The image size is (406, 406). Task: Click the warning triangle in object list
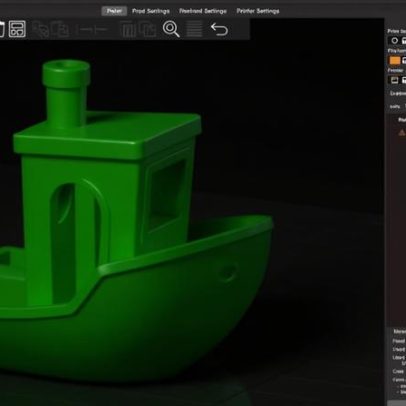[x=402, y=133]
